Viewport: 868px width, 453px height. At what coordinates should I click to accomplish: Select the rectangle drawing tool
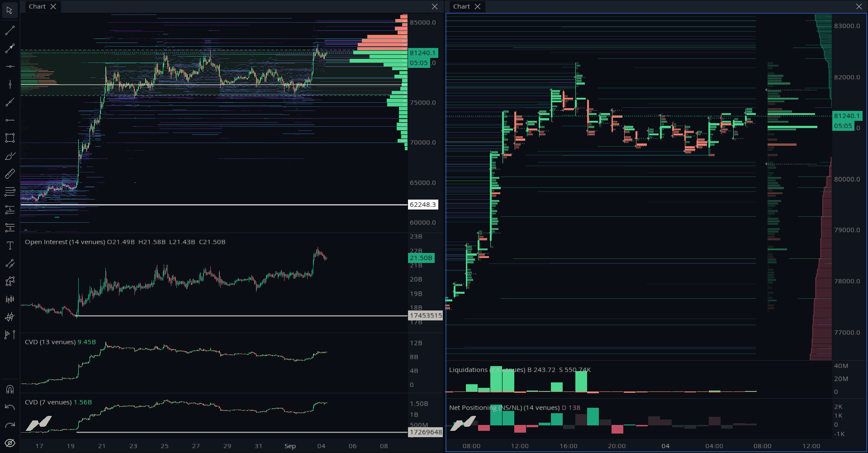[9, 138]
